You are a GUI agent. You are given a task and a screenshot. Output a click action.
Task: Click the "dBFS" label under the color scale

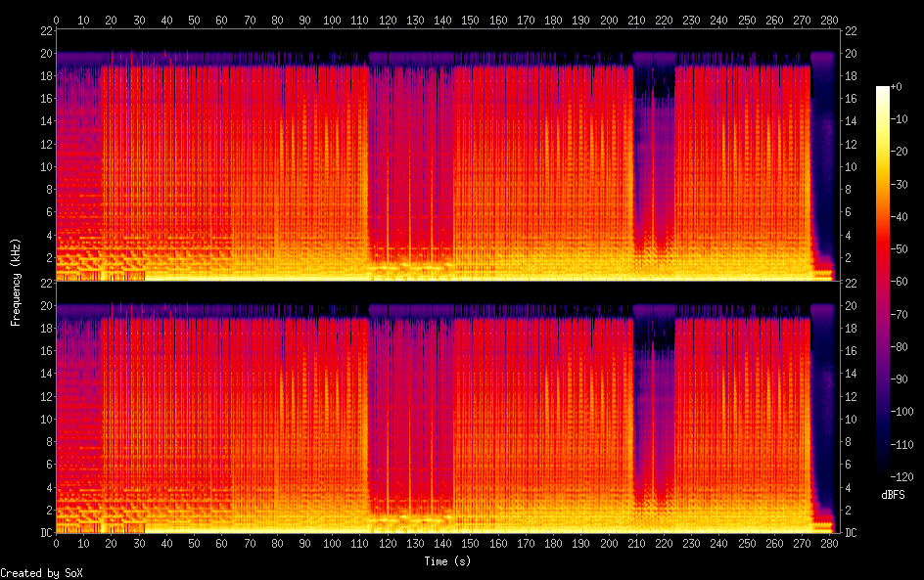[892, 497]
